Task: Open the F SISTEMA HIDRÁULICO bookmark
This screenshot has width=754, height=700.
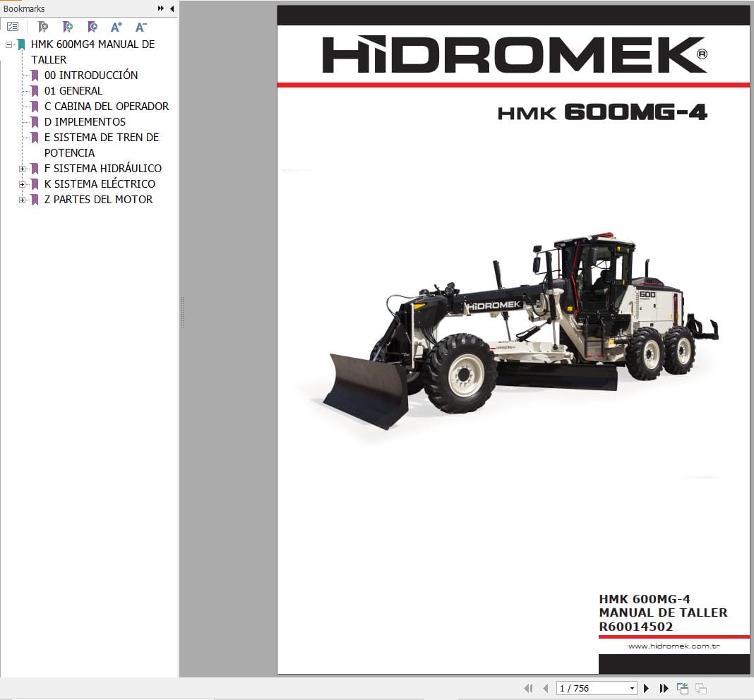Action: tap(103, 168)
